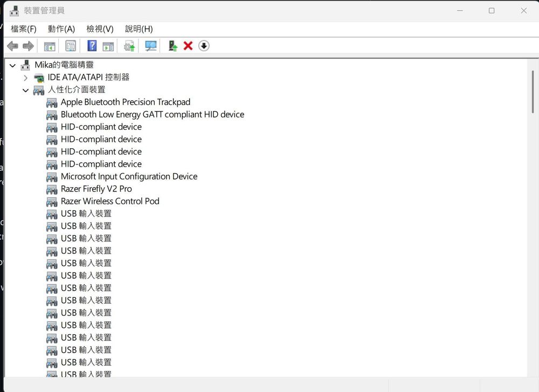This screenshot has height=392, width=539.
Task: Open Properties using the toolbar icon
Action: pyautogui.click(x=71, y=46)
